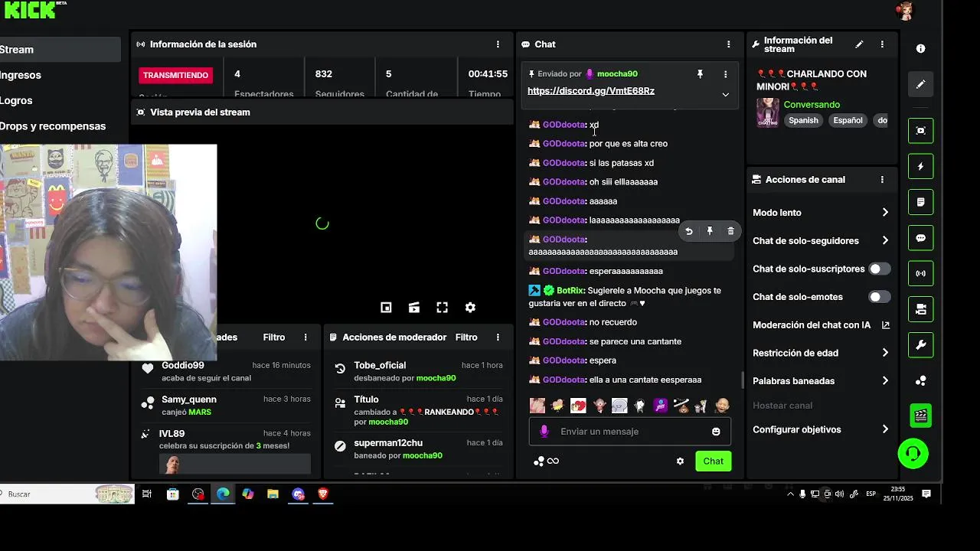
Task: Toggle the chat bubble sidebar icon
Action: (x=920, y=238)
